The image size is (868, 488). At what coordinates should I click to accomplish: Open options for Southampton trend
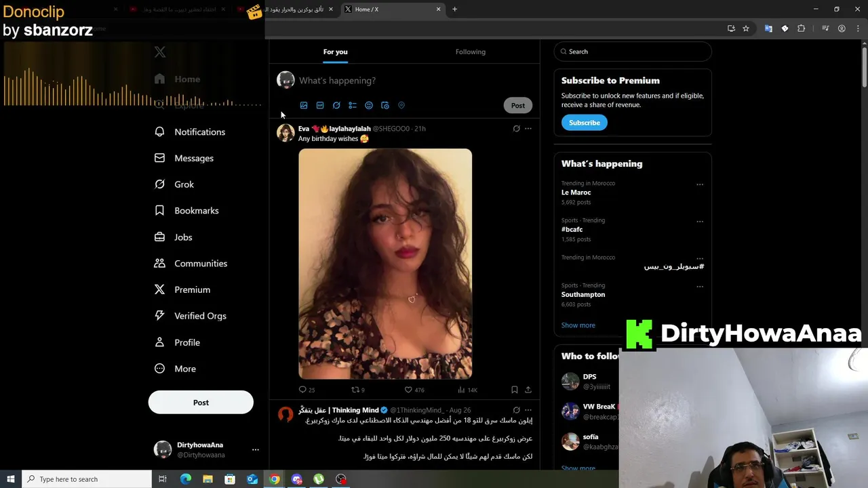point(700,287)
